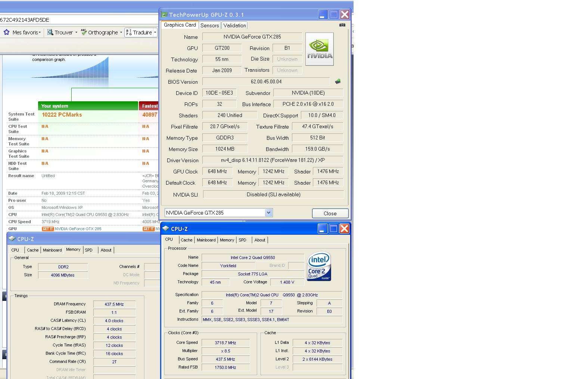This screenshot has height=379, width=588.
Task: Open the Traduire dropdown arrow
Action: [x=155, y=33]
